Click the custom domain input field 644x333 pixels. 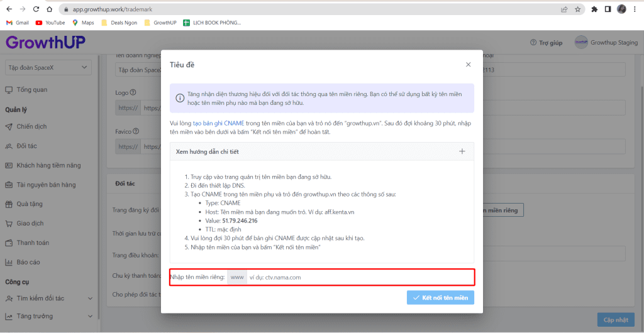coord(358,277)
